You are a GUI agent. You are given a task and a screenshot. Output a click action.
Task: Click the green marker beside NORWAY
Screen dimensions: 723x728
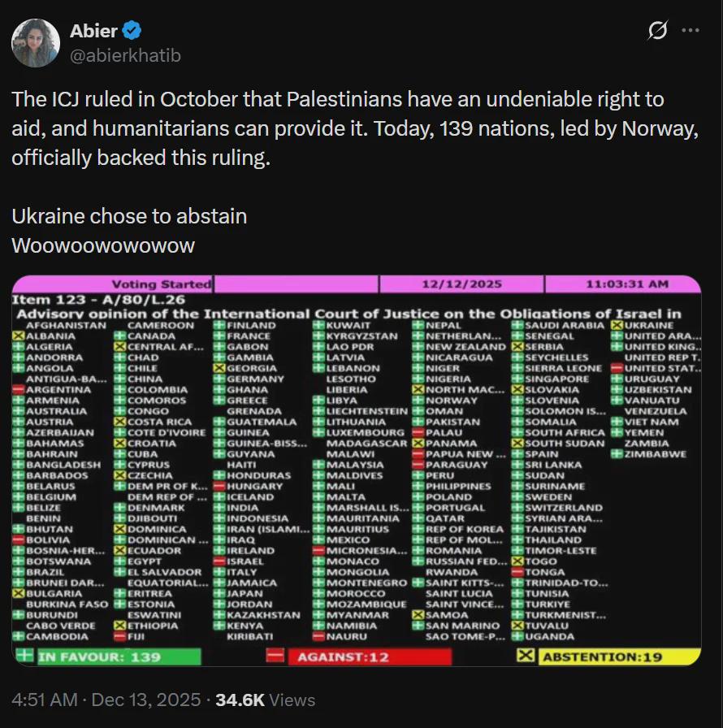point(418,401)
